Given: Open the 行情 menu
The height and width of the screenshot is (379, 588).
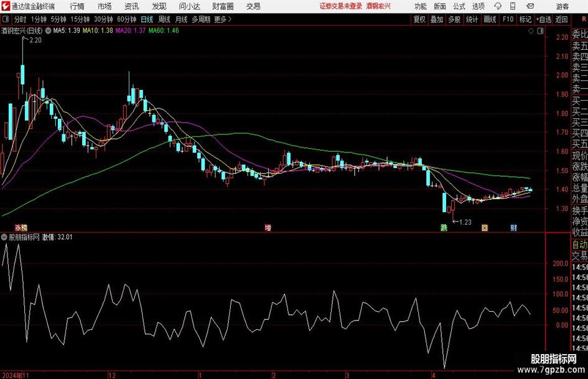Looking at the screenshot, I should (77, 6).
